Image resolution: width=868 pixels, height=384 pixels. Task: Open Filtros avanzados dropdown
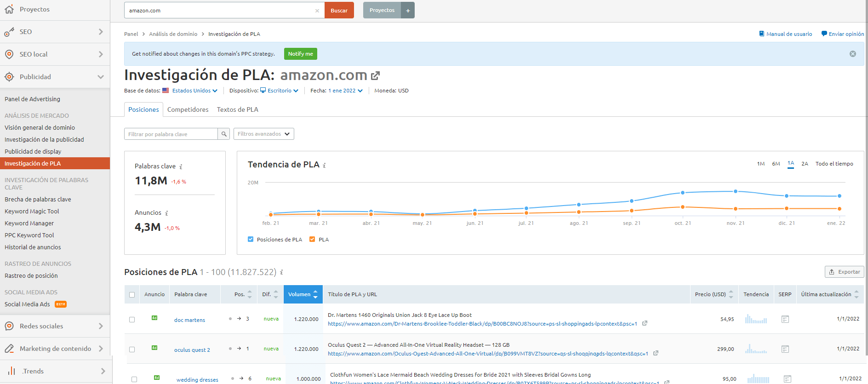click(x=264, y=134)
